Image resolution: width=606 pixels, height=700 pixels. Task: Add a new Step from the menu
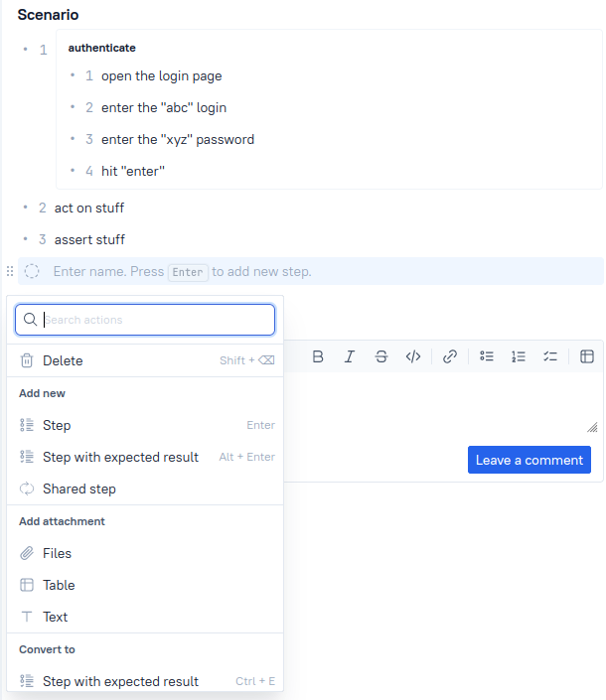pos(145,425)
